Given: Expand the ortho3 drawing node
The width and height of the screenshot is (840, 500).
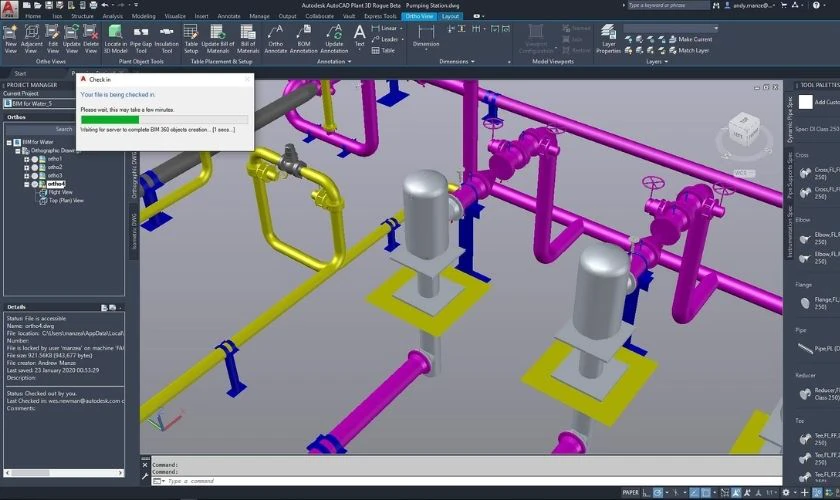Looking at the screenshot, I should click(26, 176).
